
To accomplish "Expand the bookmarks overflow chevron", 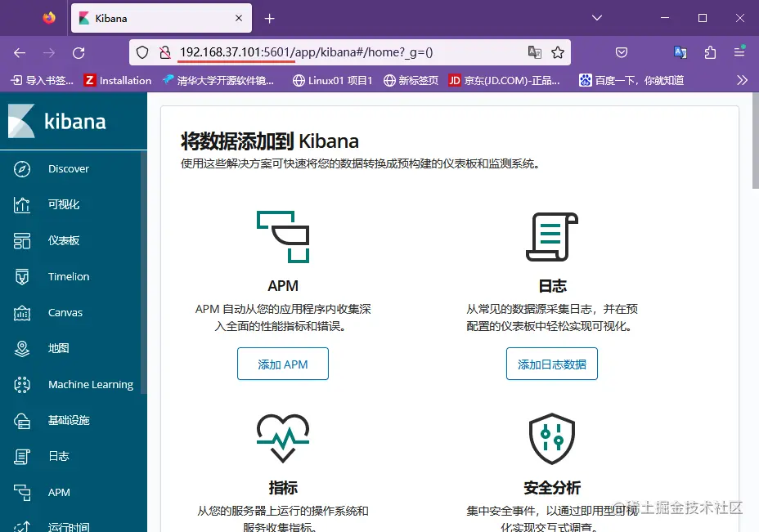I will tap(742, 79).
